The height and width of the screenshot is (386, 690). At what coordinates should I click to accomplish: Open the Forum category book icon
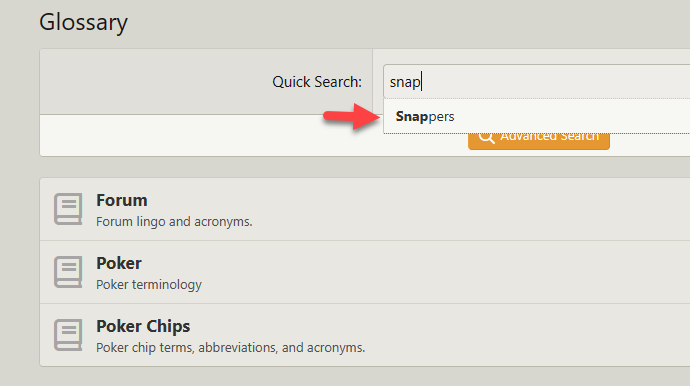(x=68, y=209)
